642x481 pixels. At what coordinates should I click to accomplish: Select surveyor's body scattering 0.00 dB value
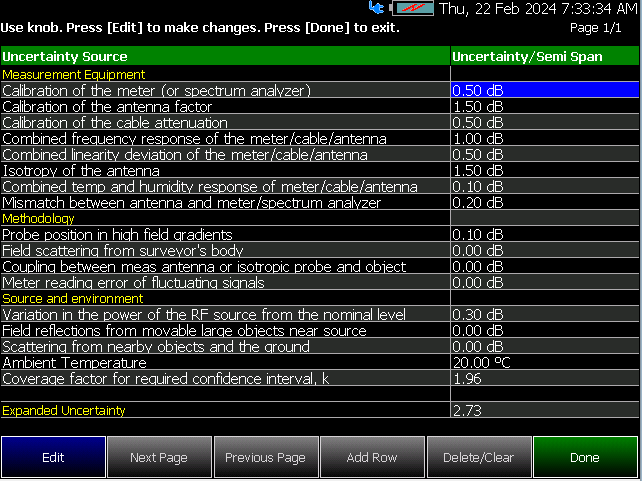pyautogui.click(x=545, y=250)
